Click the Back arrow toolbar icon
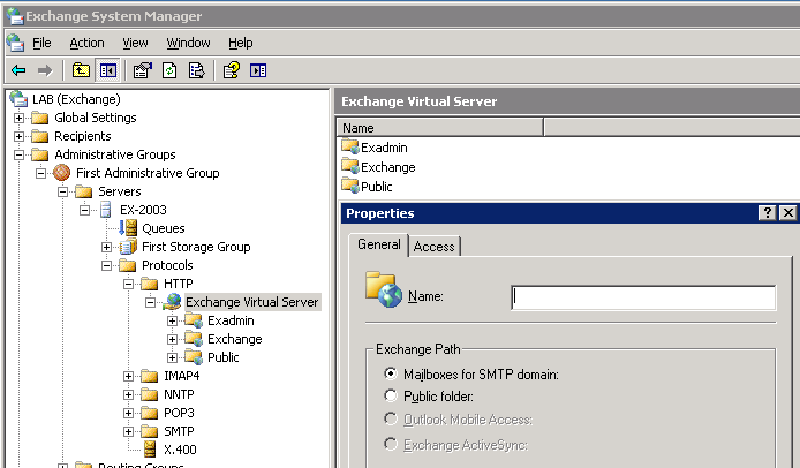Screen dimensions: 800x468 (19, 70)
